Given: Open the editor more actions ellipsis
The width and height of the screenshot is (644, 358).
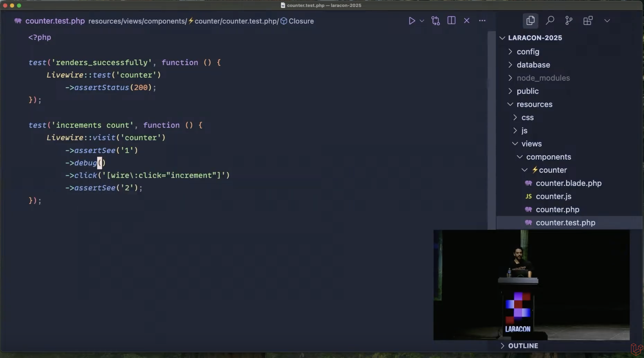Looking at the screenshot, I should click(482, 21).
